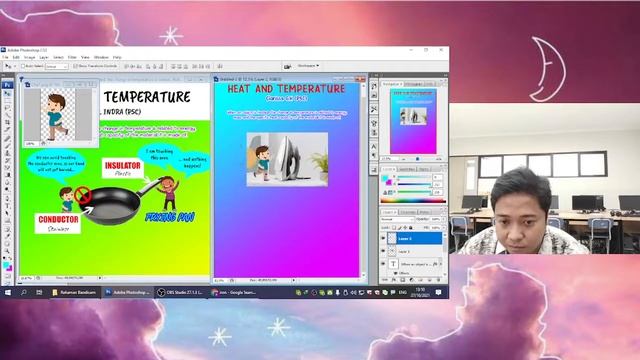Image resolution: width=640 pixels, height=360 pixels.
Task: Open the Brushes panel dock icon
Action: pyautogui.click(x=373, y=124)
